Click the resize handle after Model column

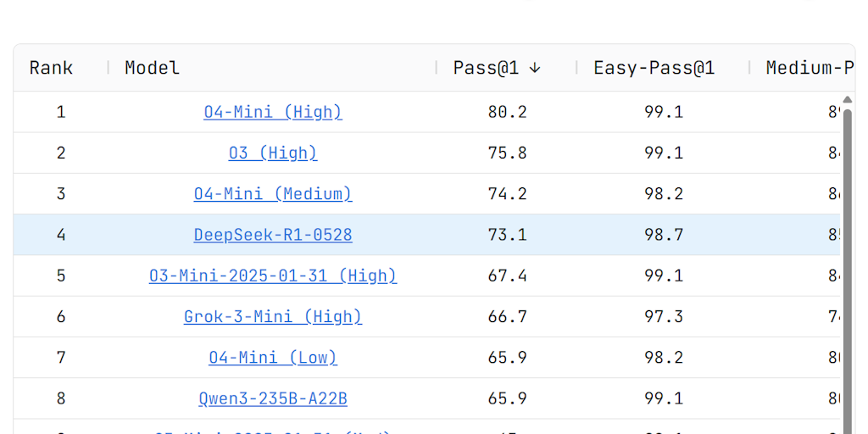437,68
